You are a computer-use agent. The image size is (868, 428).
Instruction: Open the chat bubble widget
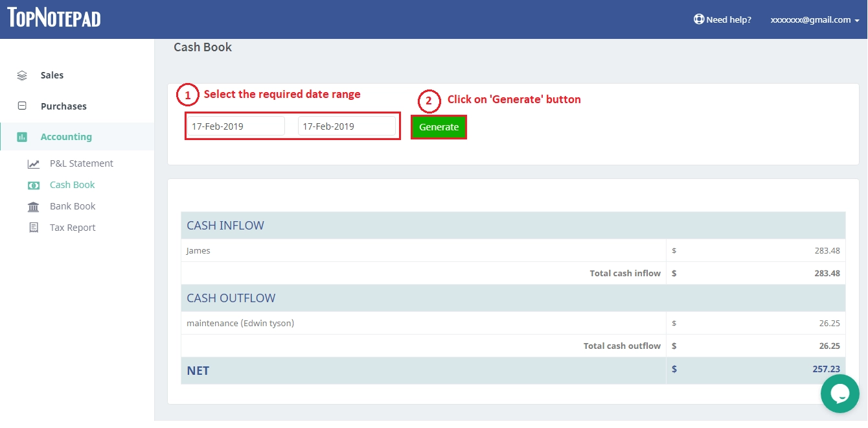[x=839, y=394]
